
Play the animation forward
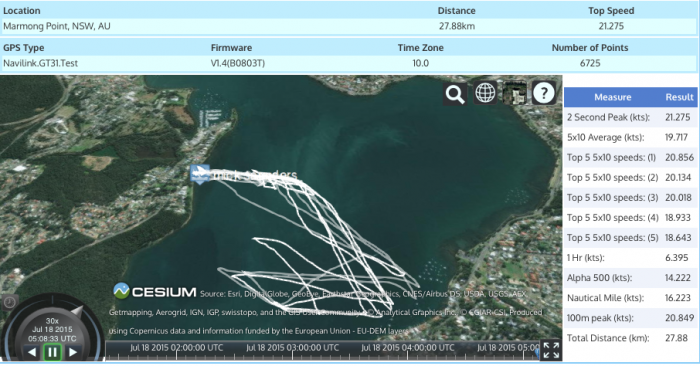click(73, 353)
